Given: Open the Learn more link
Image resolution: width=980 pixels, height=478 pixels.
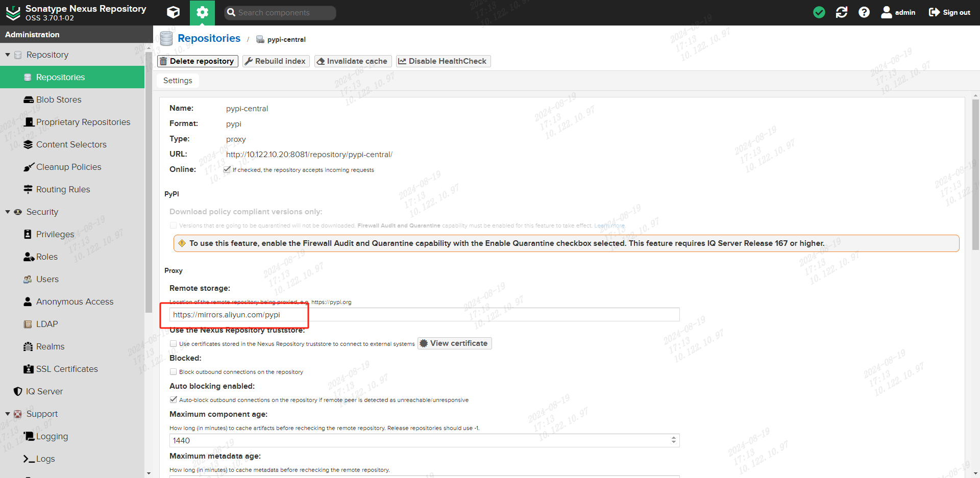Looking at the screenshot, I should (x=609, y=225).
